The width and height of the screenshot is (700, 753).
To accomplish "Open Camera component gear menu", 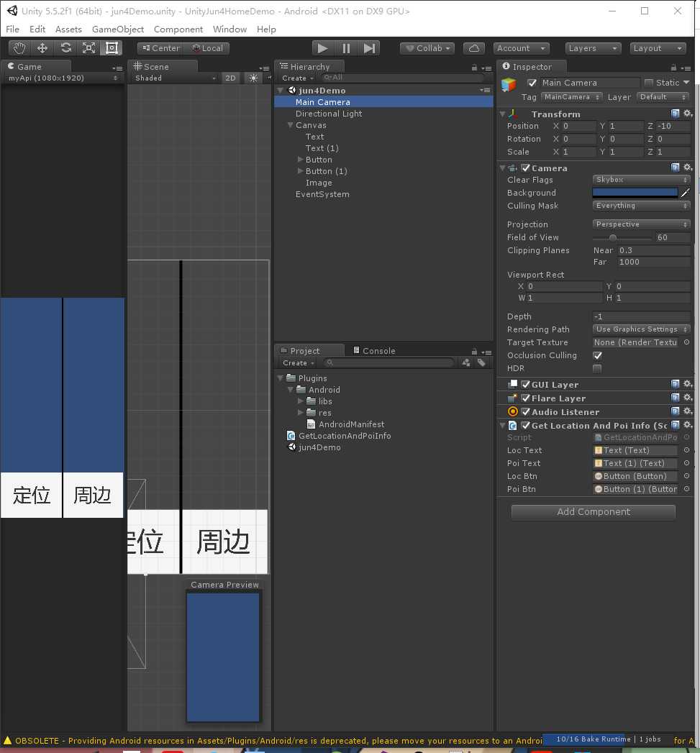I will click(688, 167).
